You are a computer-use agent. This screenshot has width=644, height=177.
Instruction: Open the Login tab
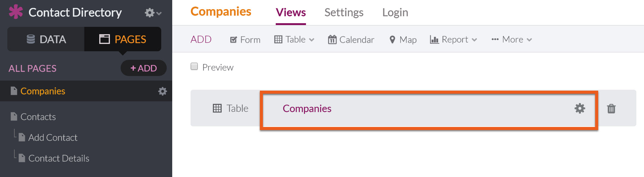coord(395,13)
